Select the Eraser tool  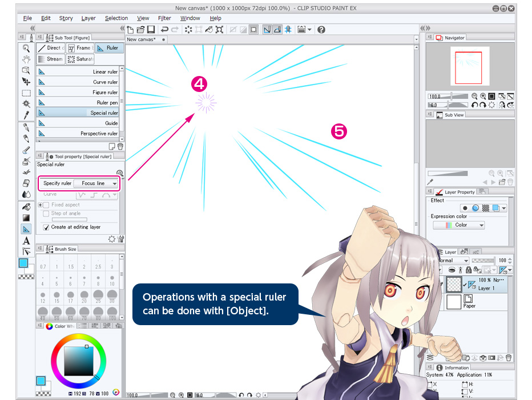point(26,183)
